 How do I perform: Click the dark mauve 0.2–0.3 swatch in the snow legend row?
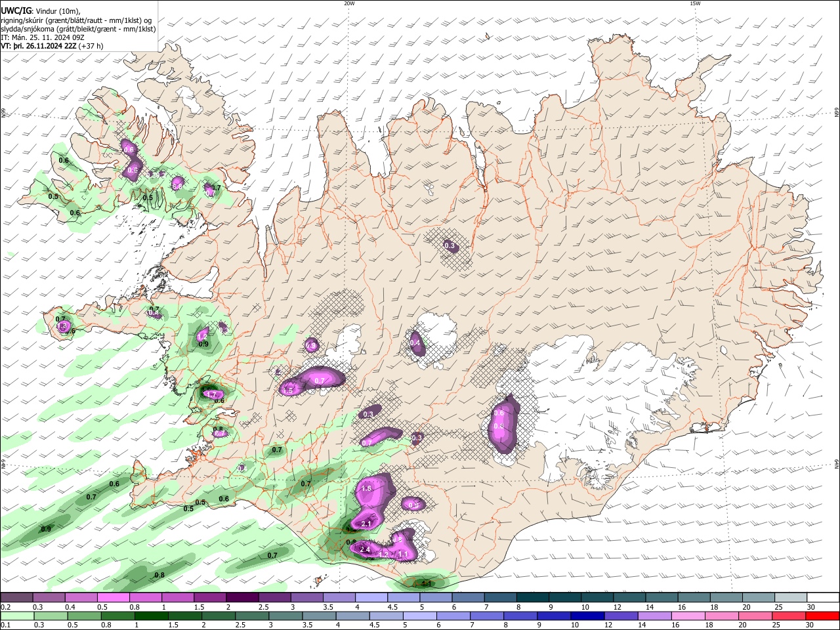pos(16,598)
